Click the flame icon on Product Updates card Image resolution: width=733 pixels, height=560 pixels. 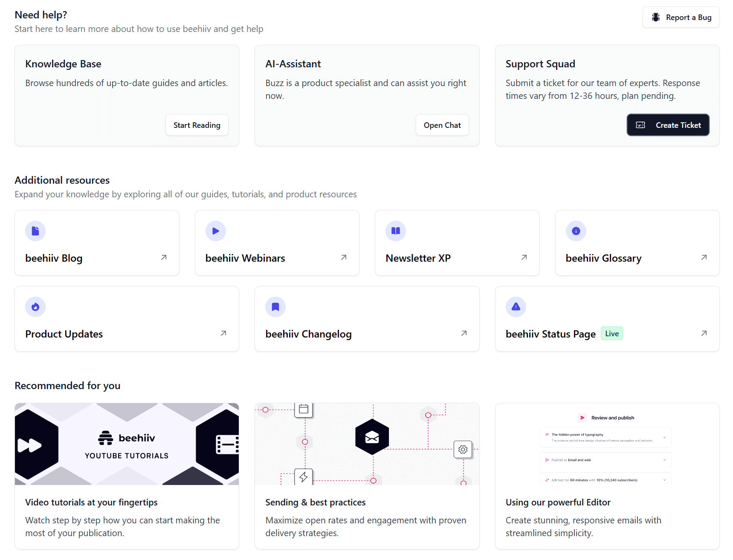coord(35,306)
